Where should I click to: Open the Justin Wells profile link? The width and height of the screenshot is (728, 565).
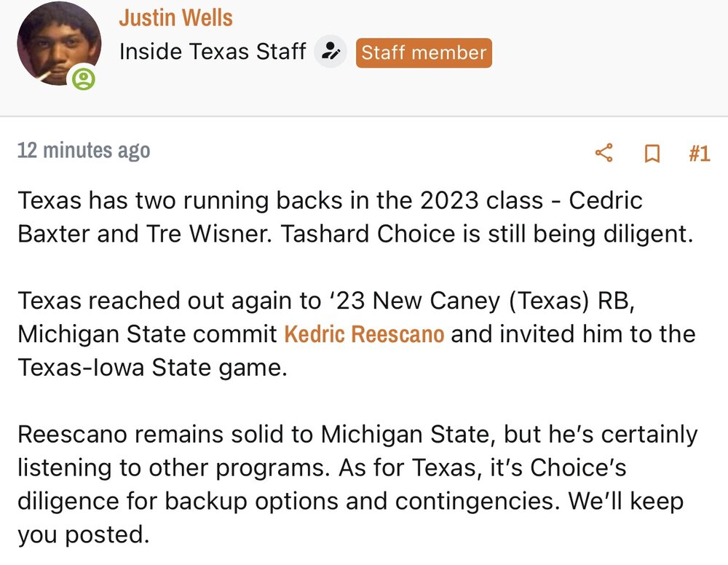click(175, 17)
